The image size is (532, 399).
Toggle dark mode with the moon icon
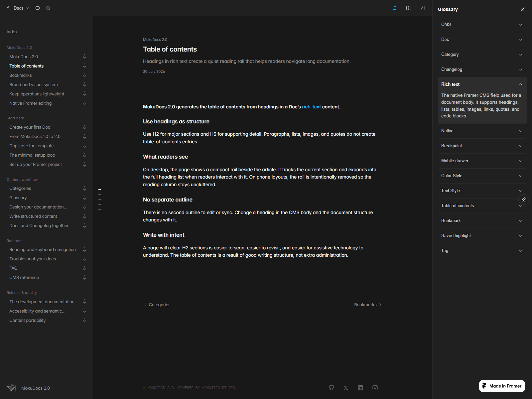pyautogui.click(x=423, y=8)
